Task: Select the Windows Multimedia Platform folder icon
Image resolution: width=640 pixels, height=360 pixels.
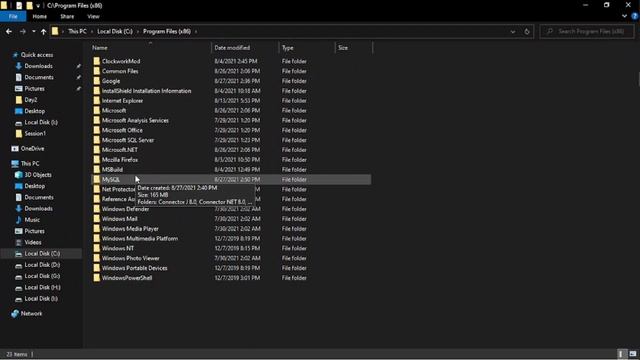Action: pyautogui.click(x=96, y=238)
